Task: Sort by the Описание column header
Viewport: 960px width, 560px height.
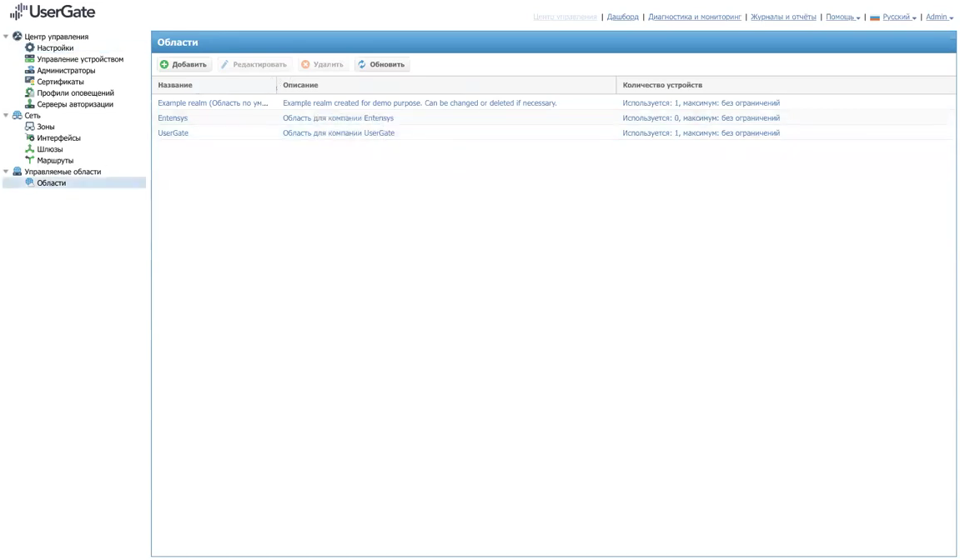Action: click(x=446, y=85)
